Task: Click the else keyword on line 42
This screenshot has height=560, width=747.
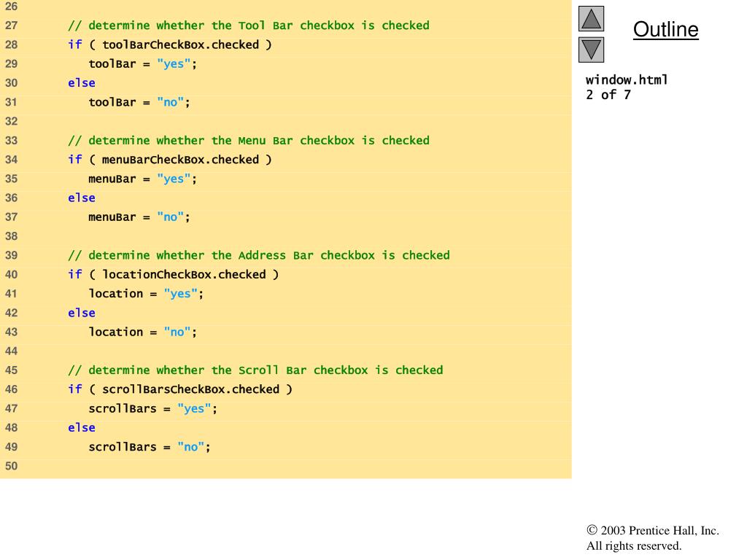Action: pyautogui.click(x=82, y=313)
